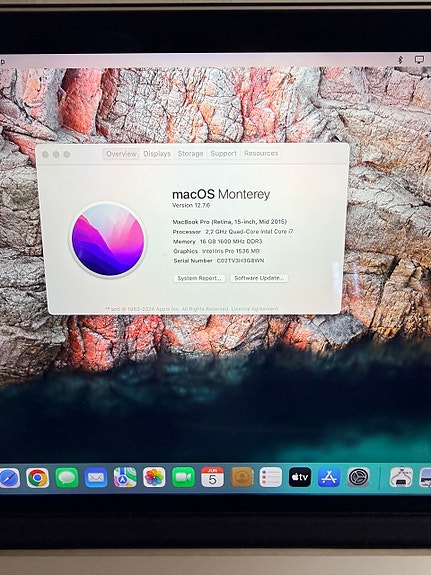Launch Google Chrome in the dock

coord(37,478)
